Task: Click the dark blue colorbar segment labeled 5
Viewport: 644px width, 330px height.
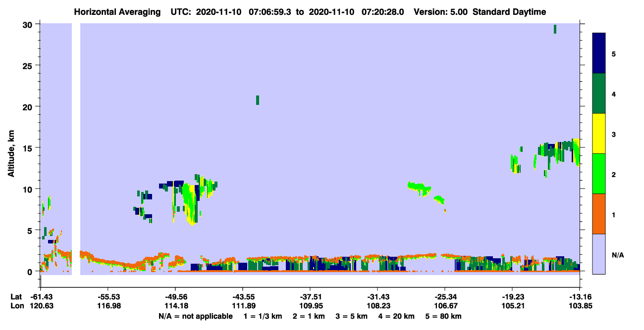Action: 599,53
